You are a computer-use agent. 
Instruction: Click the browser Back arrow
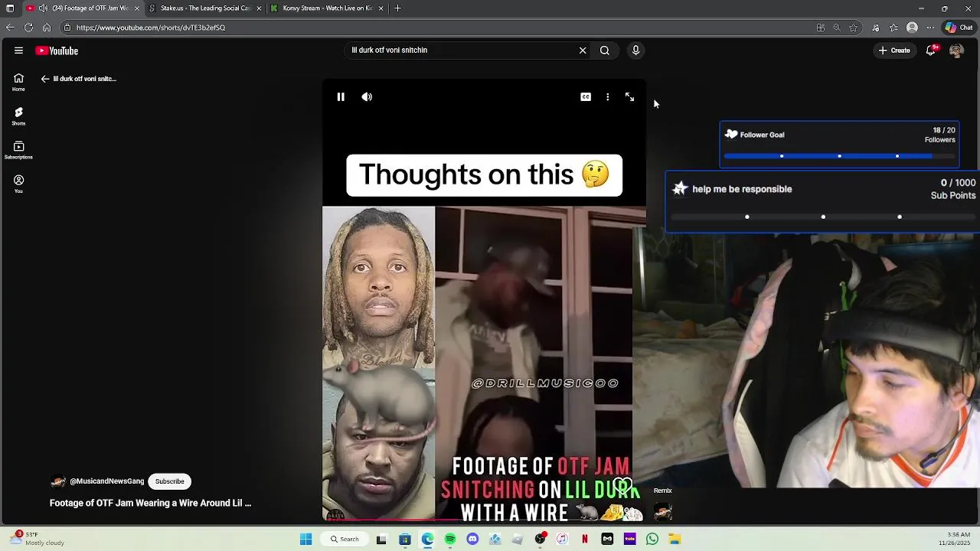(10, 28)
